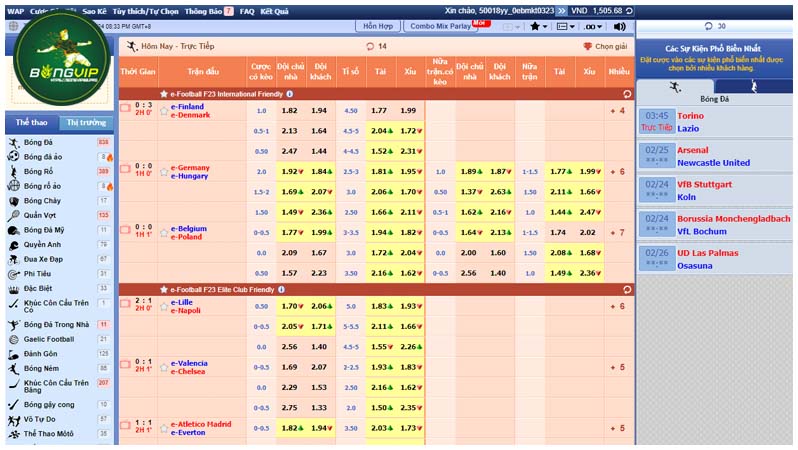
Task: Open the FAQ menu item
Action: 247,11
